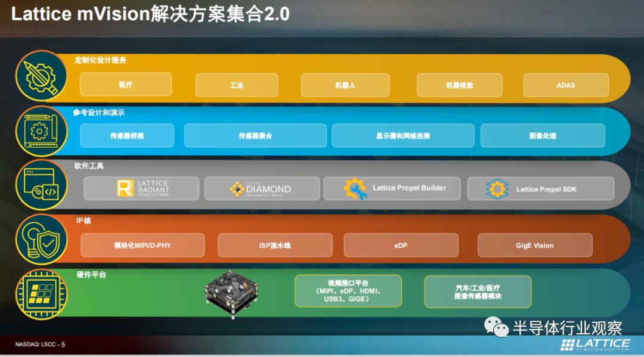Choose the GigE Vision IP box
This screenshot has width=644, height=357.
tap(535, 245)
